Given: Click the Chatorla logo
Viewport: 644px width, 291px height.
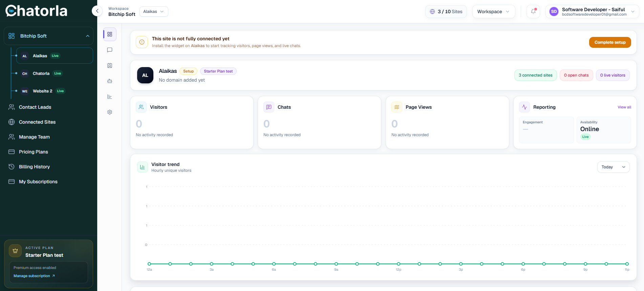Looking at the screenshot, I should coord(37,11).
